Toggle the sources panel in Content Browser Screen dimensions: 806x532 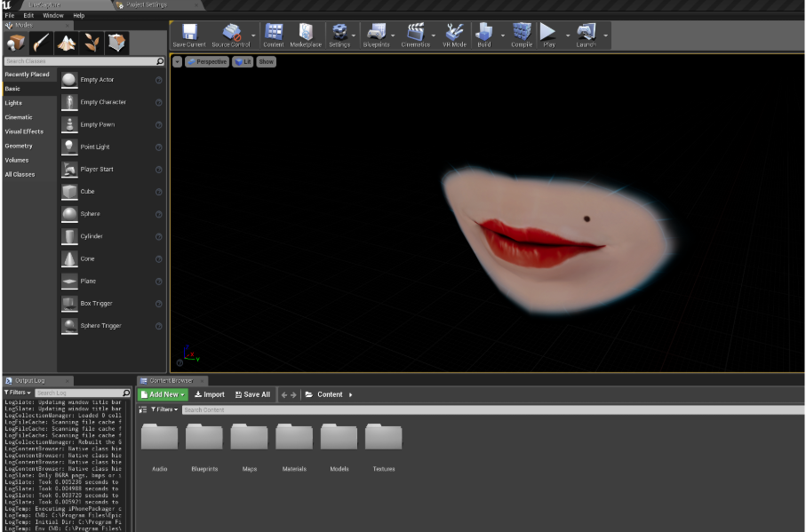(x=143, y=409)
